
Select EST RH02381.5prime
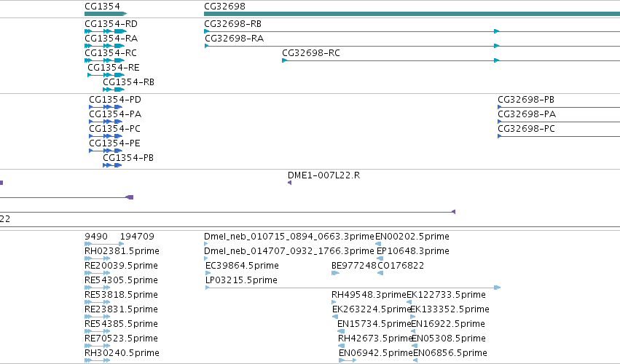click(122, 251)
